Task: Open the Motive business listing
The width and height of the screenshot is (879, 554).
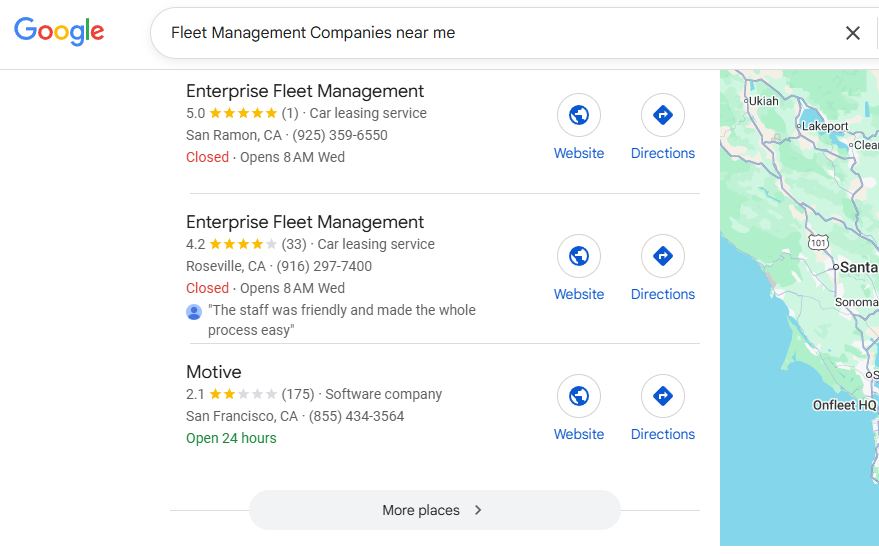Action: point(214,372)
